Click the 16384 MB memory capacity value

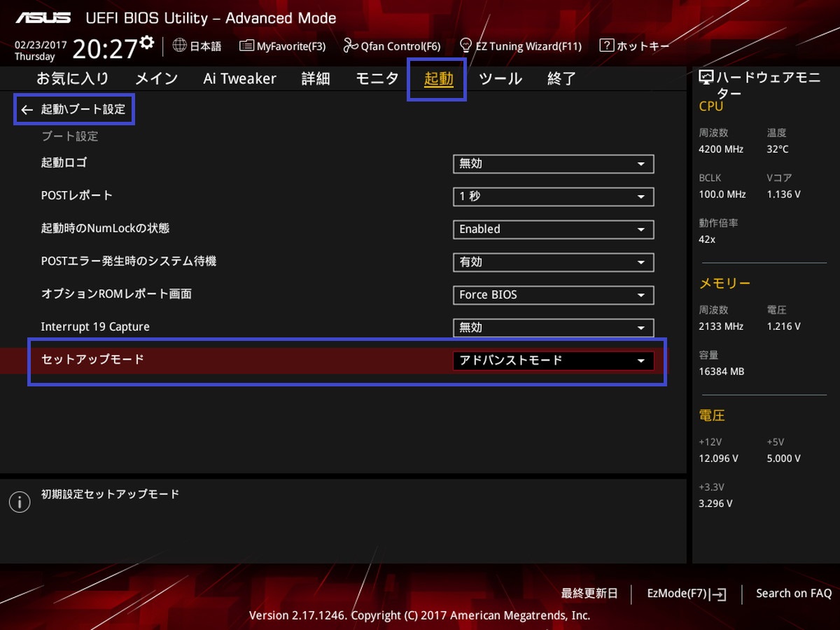(722, 372)
